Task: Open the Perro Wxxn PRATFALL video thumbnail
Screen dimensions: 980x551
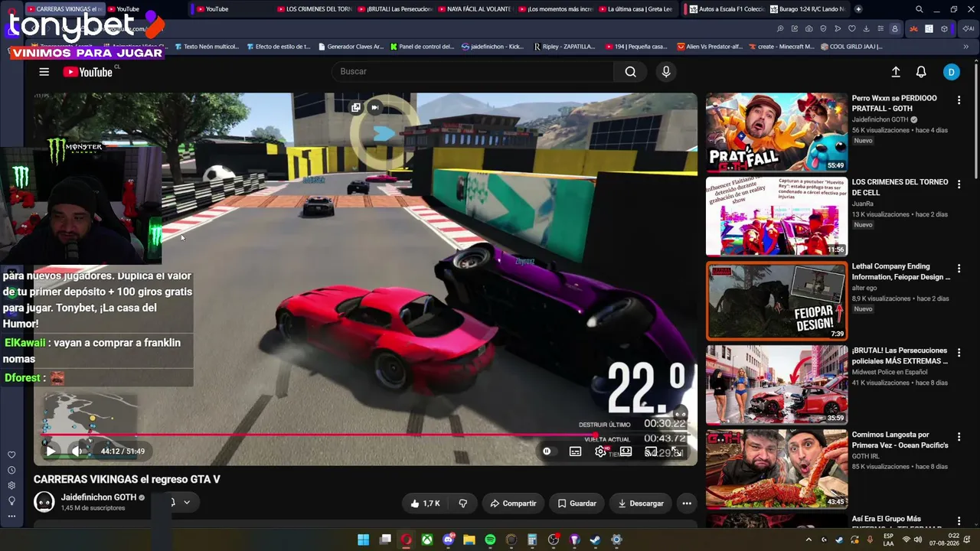Action: (x=776, y=133)
